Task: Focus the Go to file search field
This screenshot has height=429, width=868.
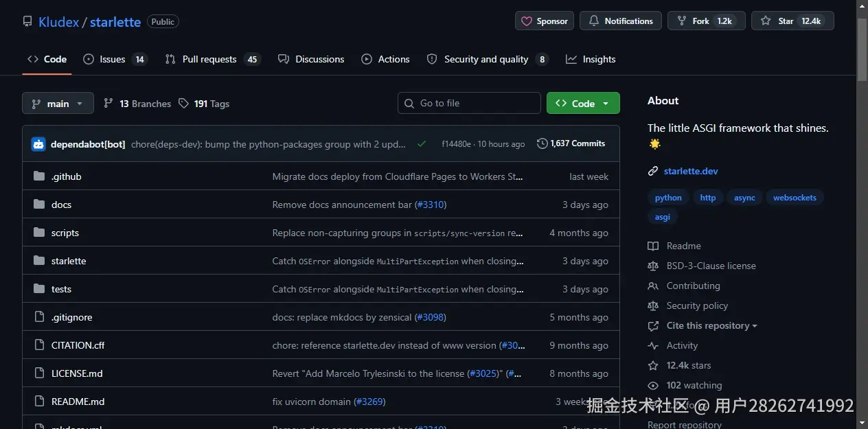Action: click(x=469, y=103)
